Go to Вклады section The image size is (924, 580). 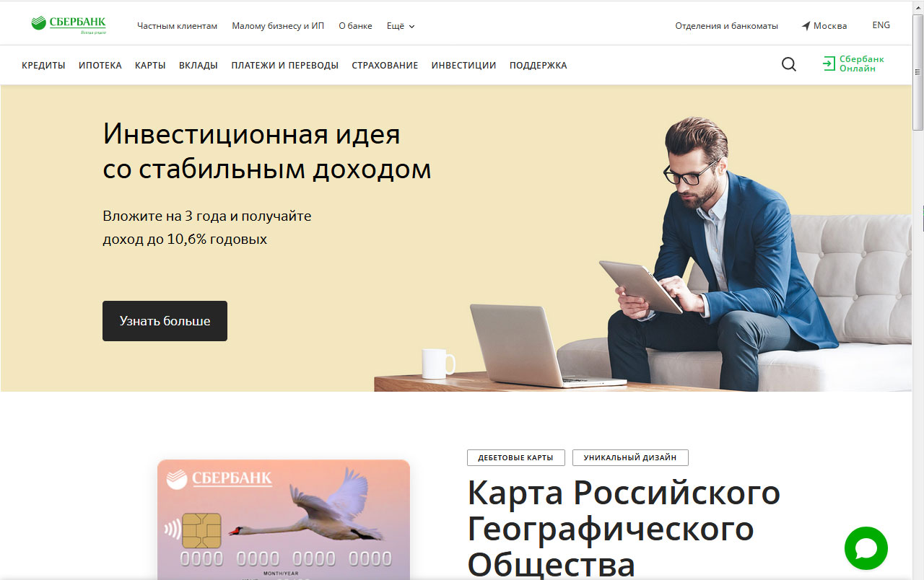[199, 65]
